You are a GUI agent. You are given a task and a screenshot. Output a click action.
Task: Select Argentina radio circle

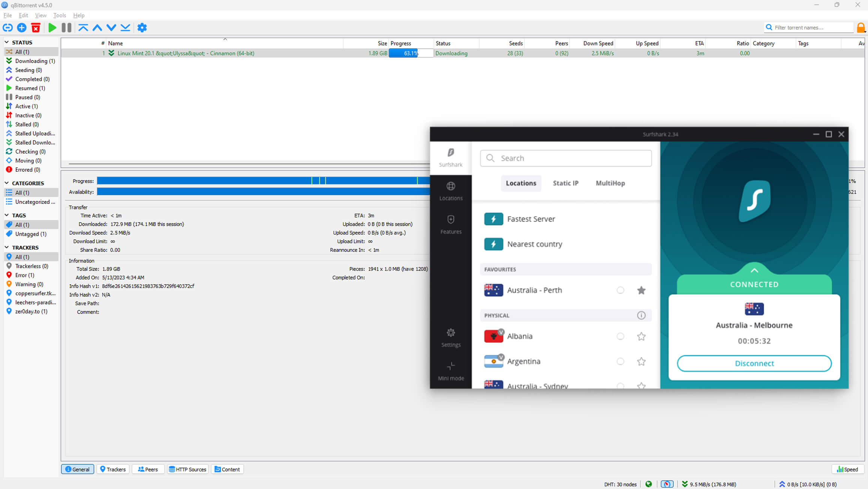click(x=621, y=361)
